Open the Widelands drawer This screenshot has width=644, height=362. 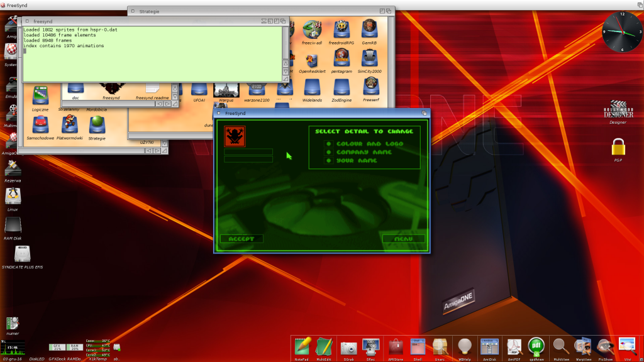(312, 87)
